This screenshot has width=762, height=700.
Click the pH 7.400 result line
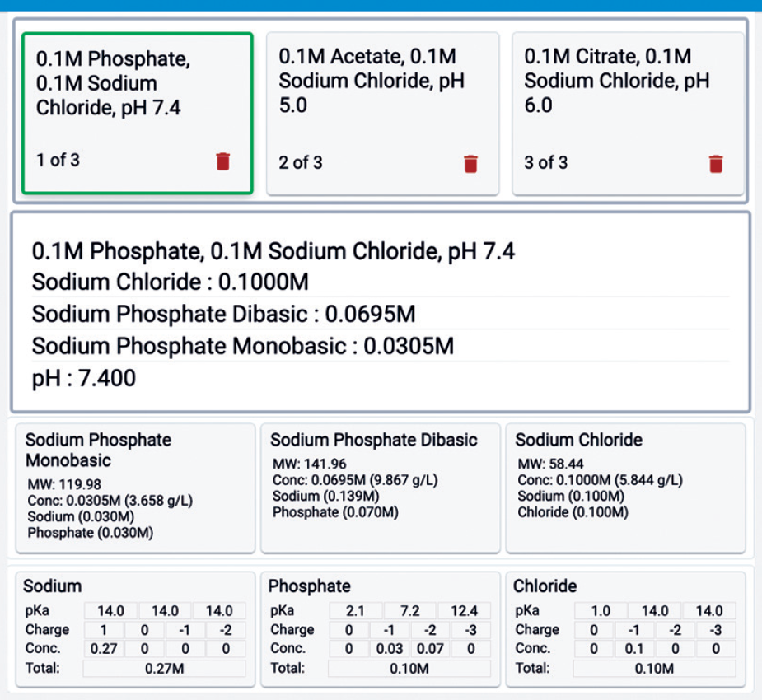click(84, 378)
